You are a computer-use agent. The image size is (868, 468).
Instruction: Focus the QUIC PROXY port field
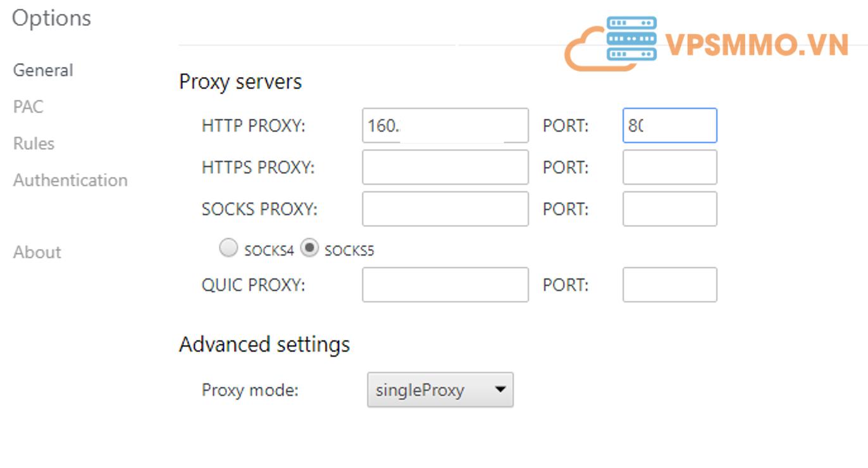click(669, 285)
